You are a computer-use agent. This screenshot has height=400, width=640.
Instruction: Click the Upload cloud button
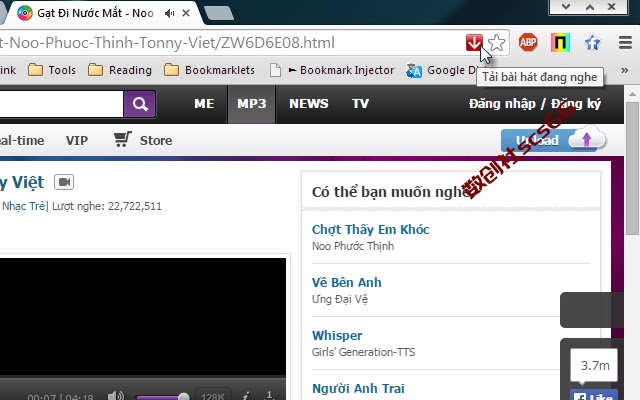tap(553, 140)
